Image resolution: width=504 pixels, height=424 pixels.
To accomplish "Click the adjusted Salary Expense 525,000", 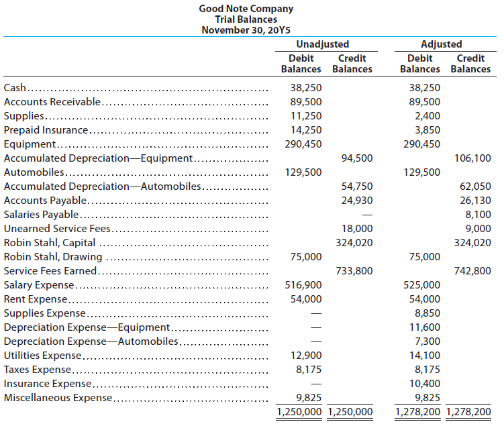I will (423, 285).
